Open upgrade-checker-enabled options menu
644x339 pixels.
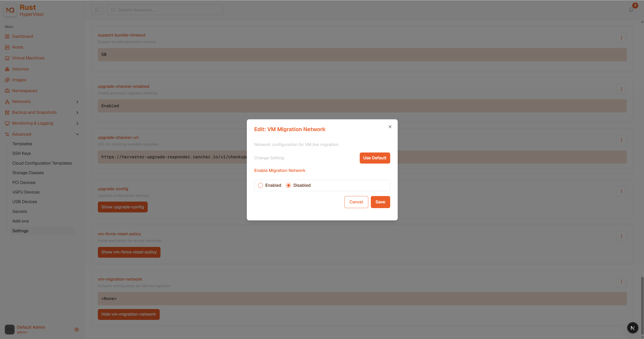621,89
